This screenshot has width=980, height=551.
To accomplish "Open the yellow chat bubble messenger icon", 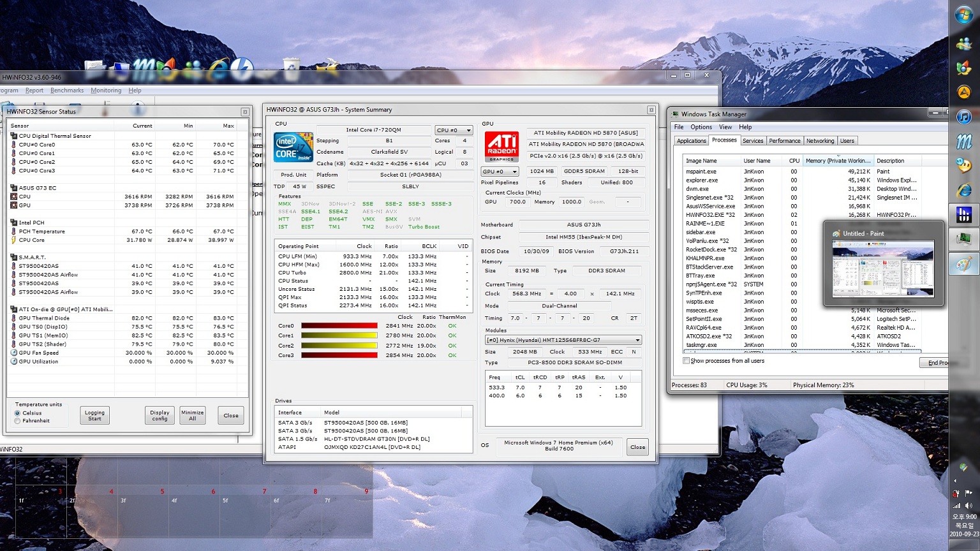I will click(964, 166).
